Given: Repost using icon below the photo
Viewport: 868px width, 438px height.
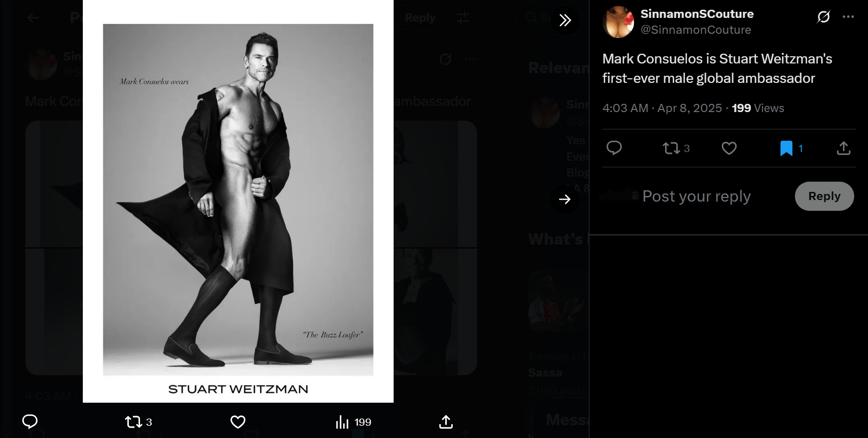Looking at the screenshot, I should [134, 422].
